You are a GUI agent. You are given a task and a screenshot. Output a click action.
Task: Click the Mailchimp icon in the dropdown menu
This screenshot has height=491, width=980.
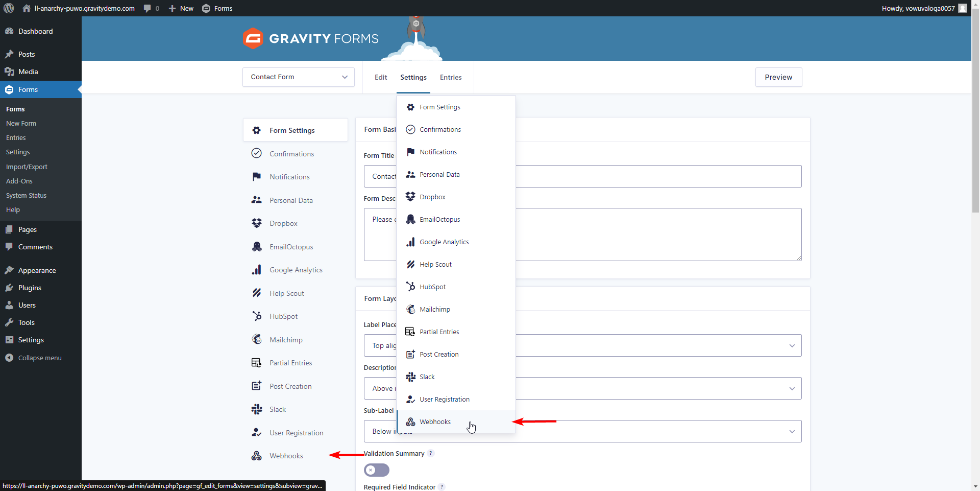point(410,310)
